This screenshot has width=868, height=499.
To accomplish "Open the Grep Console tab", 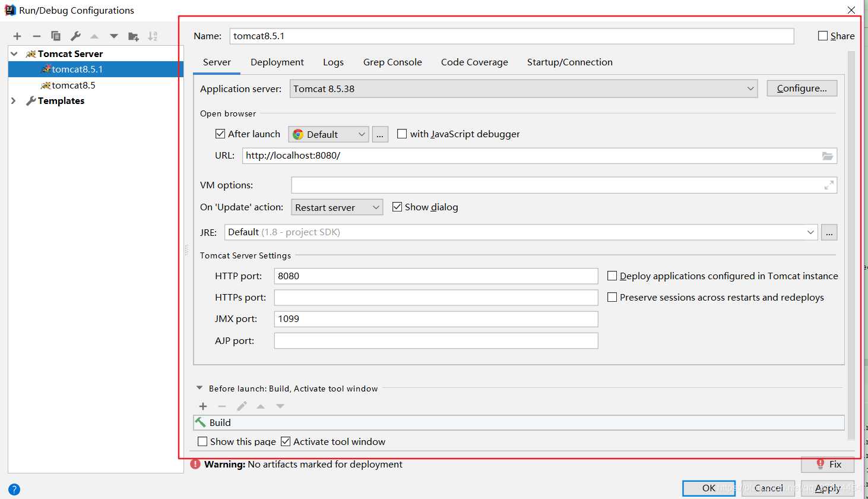I will point(392,62).
